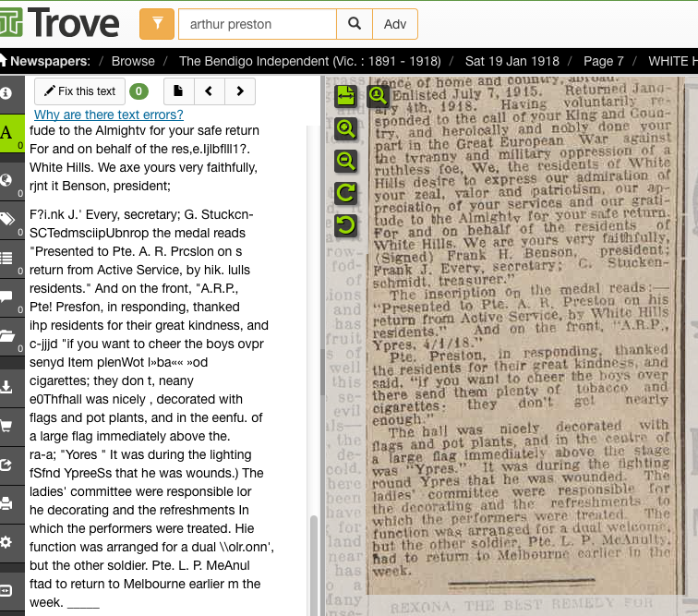This screenshot has height=616, width=698.
Task: Go to previous article with left chevron
Action: click(x=209, y=91)
